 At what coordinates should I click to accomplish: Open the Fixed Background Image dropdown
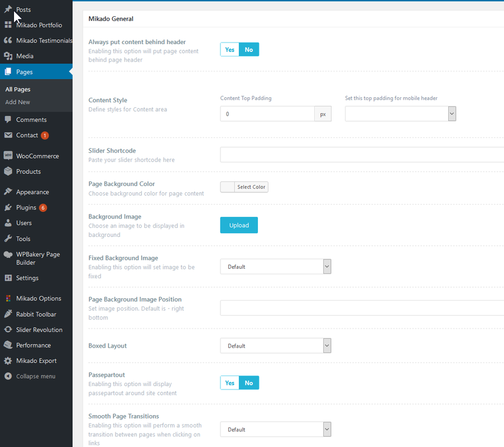[276, 267]
